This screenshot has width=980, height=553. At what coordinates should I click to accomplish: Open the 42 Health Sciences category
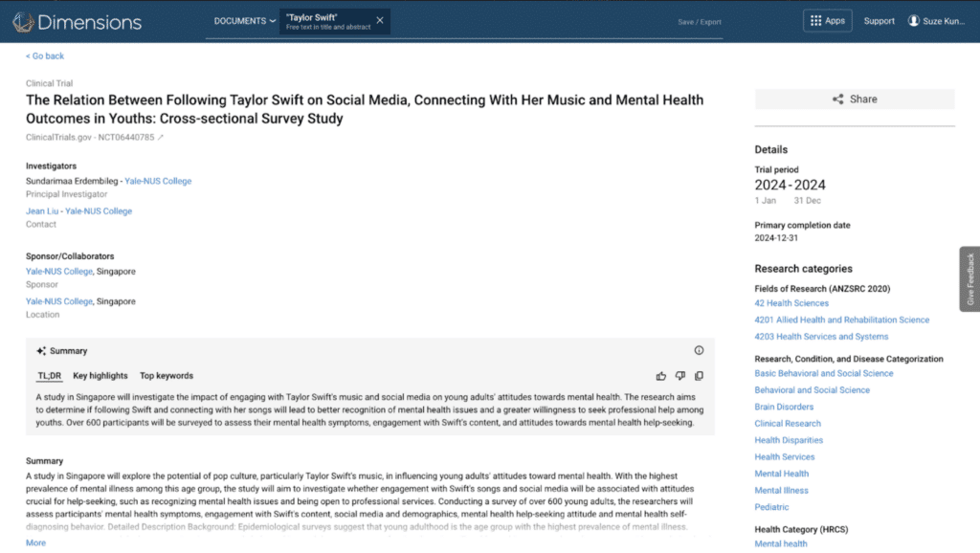(791, 303)
